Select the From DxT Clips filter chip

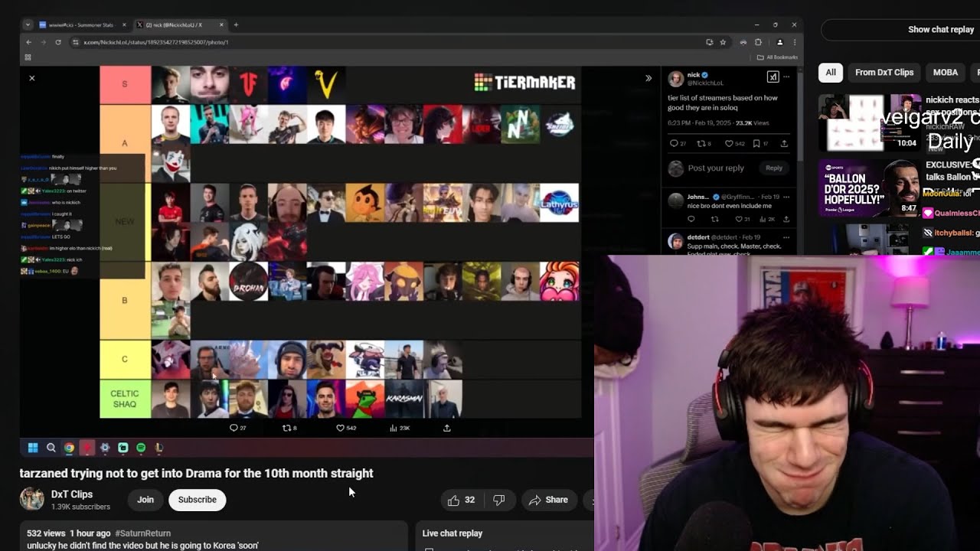pyautogui.click(x=884, y=72)
